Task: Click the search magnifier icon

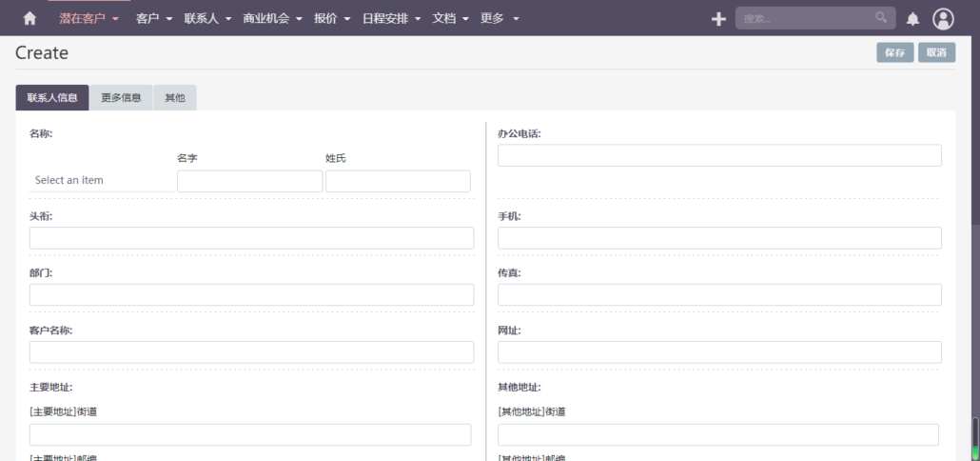Action: [881, 18]
